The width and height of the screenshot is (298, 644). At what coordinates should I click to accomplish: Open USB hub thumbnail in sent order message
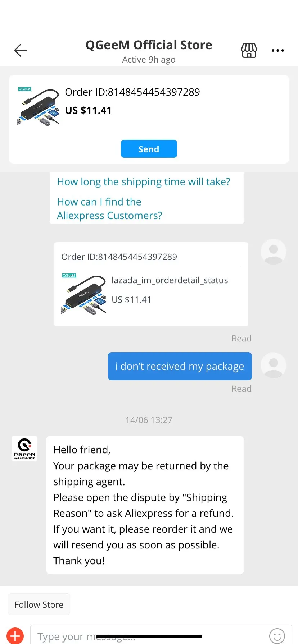tap(84, 294)
